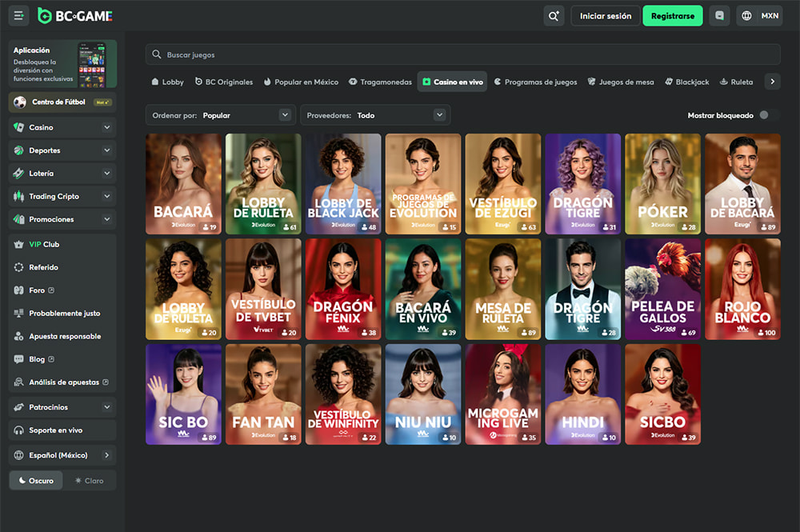Switch to Claro light theme
Image resolution: width=800 pixels, height=532 pixels.
pos(90,481)
